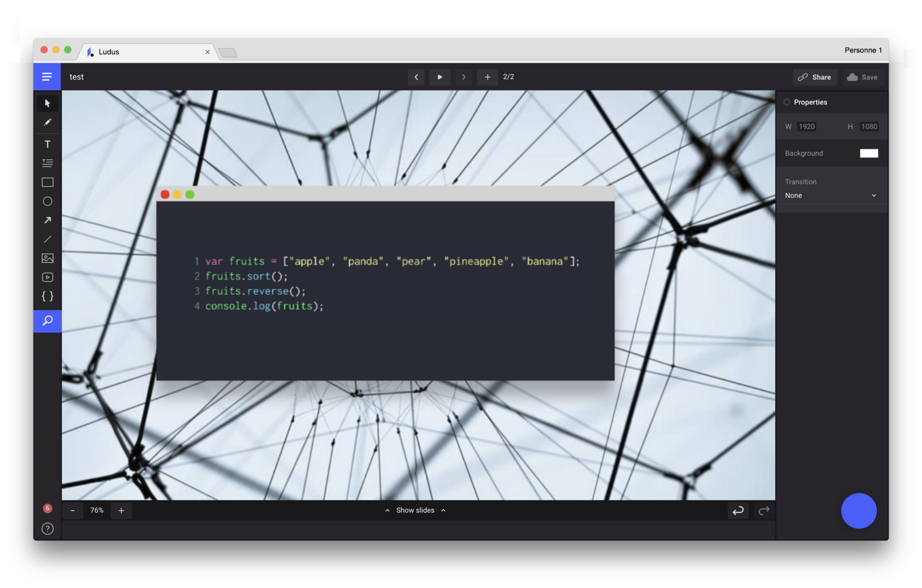This screenshot has height=588, width=922.
Task: Toggle the Properties panel checkbox
Action: [x=787, y=102]
